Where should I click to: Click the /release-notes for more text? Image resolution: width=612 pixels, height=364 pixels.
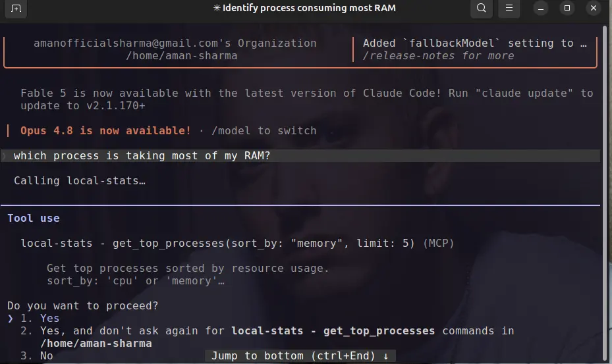pos(438,56)
